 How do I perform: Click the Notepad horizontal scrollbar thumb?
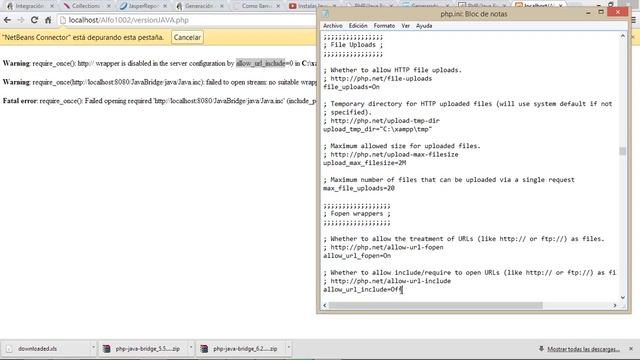(x=436, y=305)
